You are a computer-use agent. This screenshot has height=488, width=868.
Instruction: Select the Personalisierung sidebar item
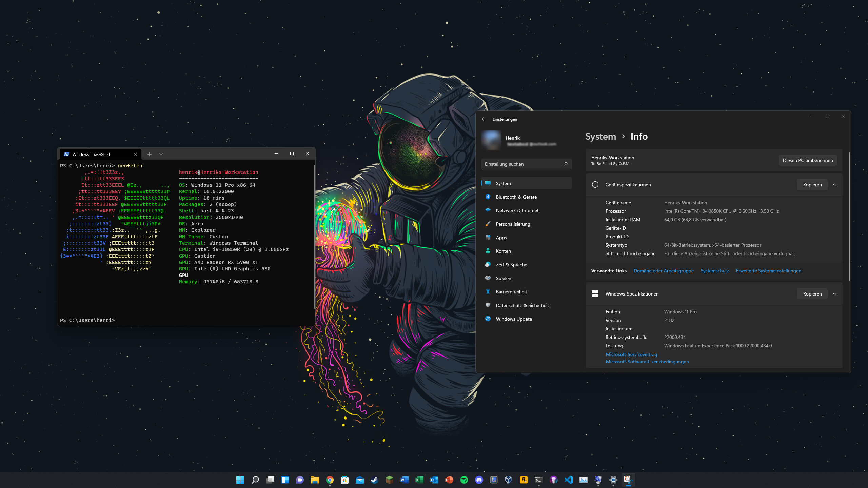(513, 224)
